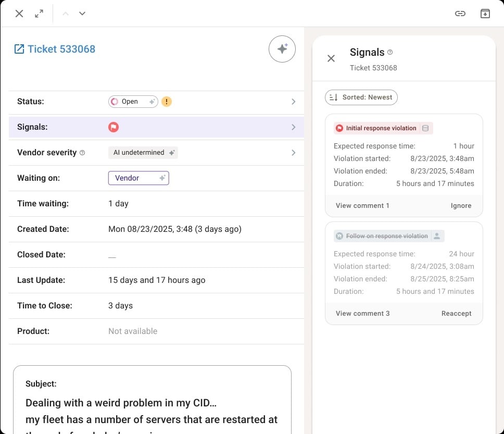Viewport: 504px width, 434px height.
Task: Click the archive ticket icon
Action: [485, 14]
